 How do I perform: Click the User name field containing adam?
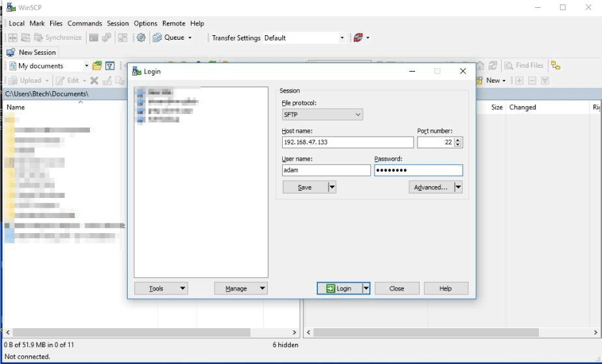[326, 171]
